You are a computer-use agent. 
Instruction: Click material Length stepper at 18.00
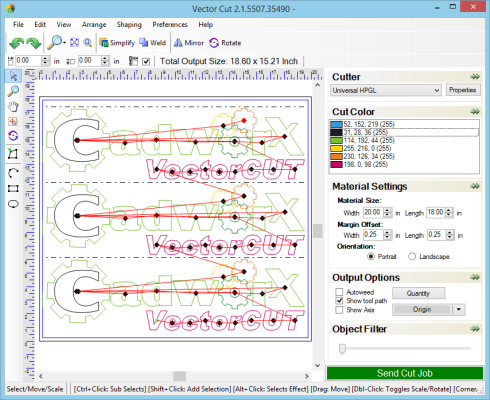(449, 212)
